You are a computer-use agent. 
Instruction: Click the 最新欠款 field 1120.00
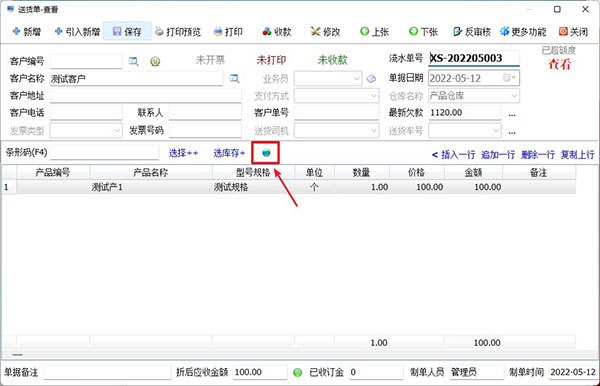point(465,112)
